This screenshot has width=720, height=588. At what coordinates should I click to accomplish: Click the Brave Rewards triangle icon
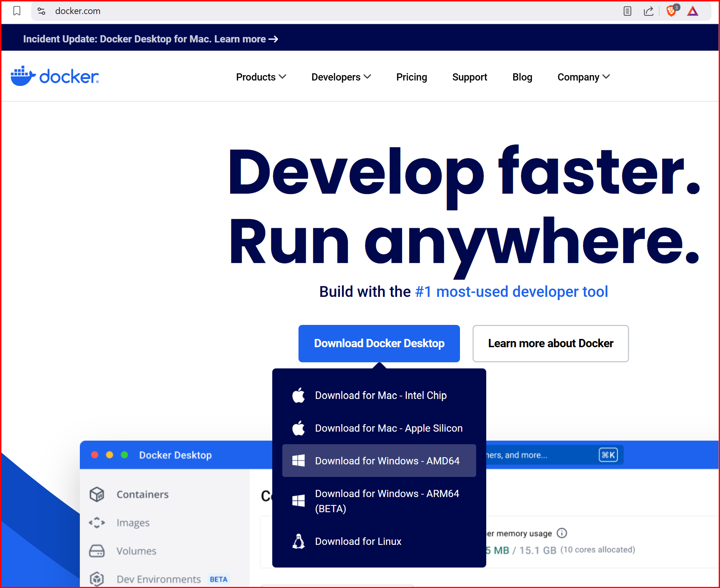tap(692, 11)
